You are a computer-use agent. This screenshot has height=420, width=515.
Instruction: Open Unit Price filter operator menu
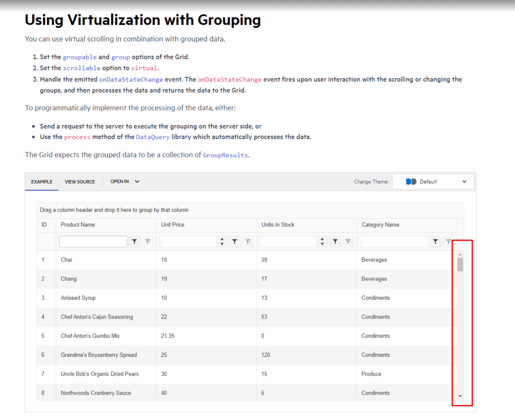pos(235,242)
